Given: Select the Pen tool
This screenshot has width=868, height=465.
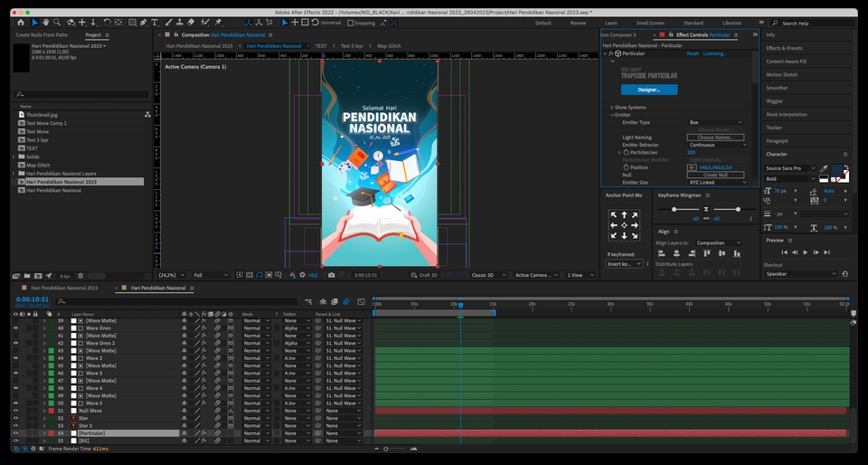Looking at the screenshot, I should [144, 23].
